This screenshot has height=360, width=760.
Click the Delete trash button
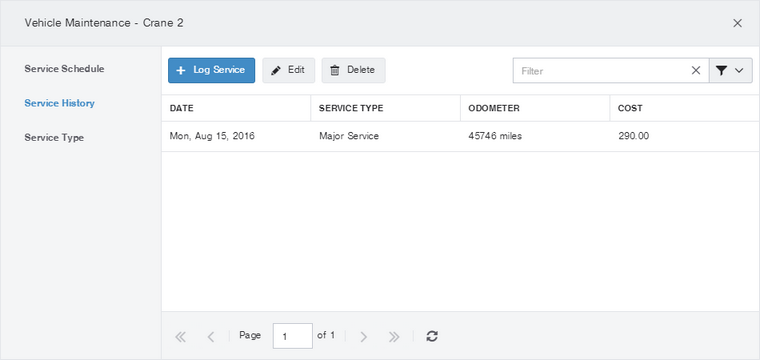click(353, 70)
